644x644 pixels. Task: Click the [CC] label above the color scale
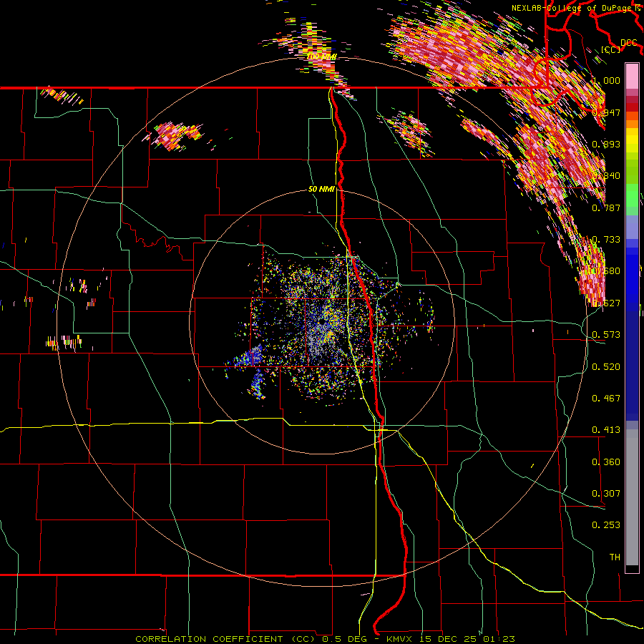(611, 49)
